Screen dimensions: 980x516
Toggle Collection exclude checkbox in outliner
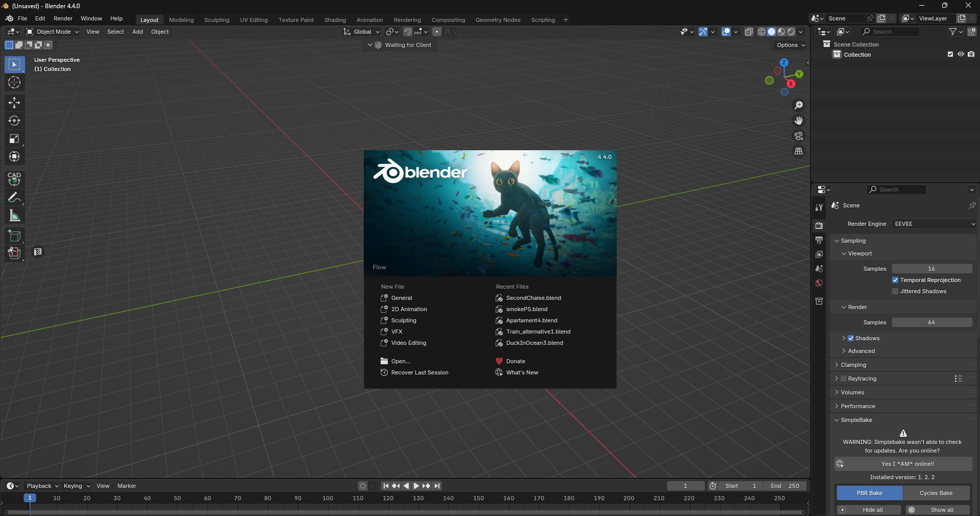(950, 54)
